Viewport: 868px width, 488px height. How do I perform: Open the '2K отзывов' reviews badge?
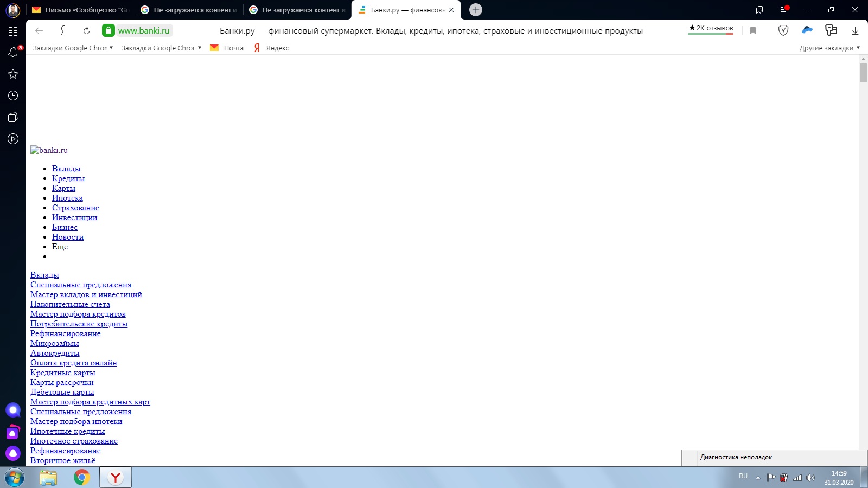pyautogui.click(x=711, y=28)
